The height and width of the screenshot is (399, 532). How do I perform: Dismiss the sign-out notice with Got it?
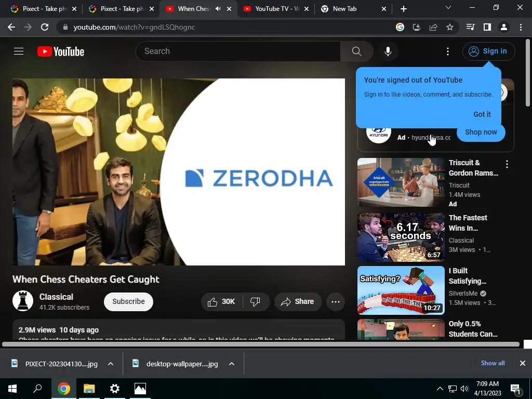(x=482, y=114)
